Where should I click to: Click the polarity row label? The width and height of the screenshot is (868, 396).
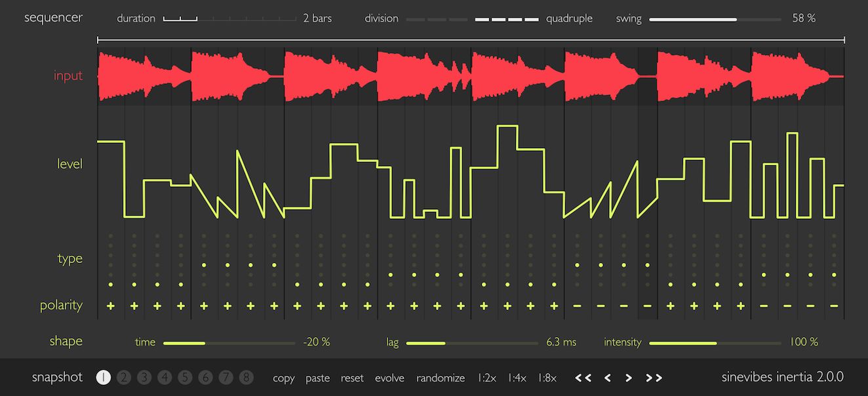click(62, 306)
